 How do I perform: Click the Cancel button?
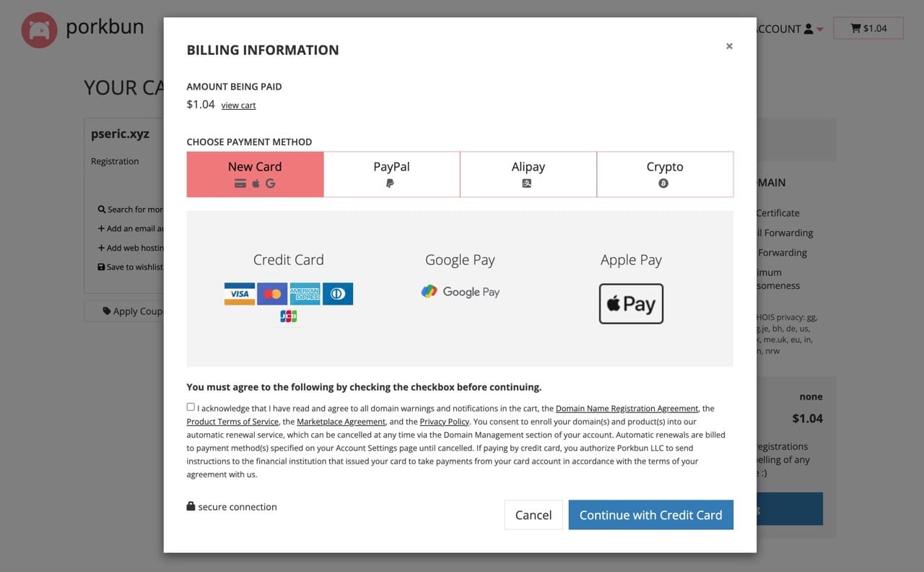point(533,515)
